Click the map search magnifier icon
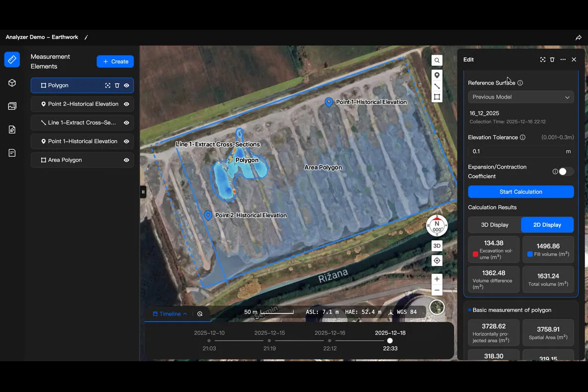The image size is (588, 392). pyautogui.click(x=437, y=61)
